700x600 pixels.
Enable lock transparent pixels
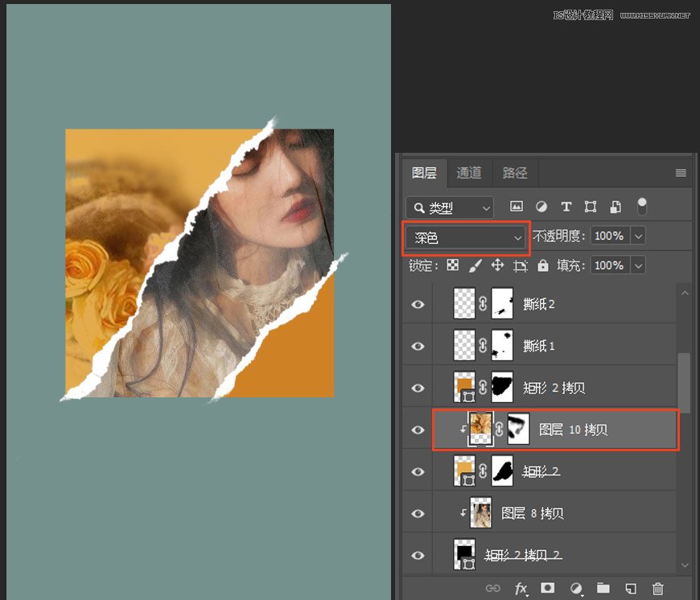point(452,265)
